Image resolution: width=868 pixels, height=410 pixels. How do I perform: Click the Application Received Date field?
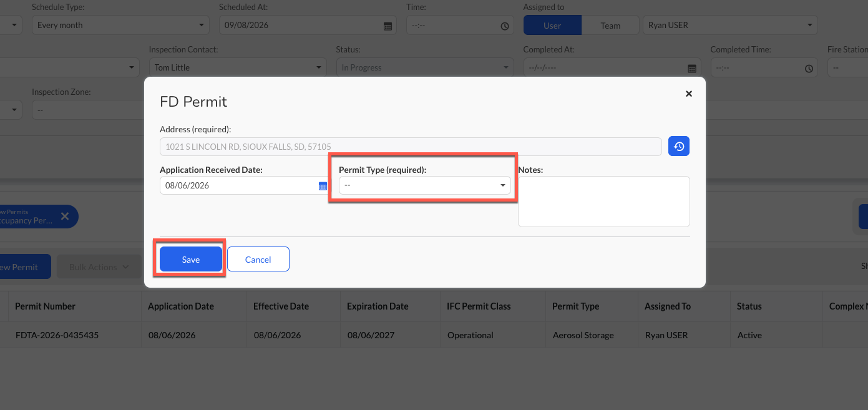click(245, 185)
